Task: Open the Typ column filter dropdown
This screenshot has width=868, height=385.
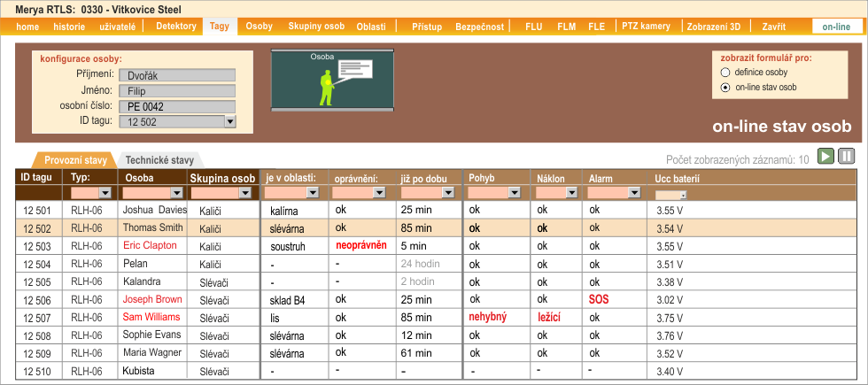Action: coord(105,193)
